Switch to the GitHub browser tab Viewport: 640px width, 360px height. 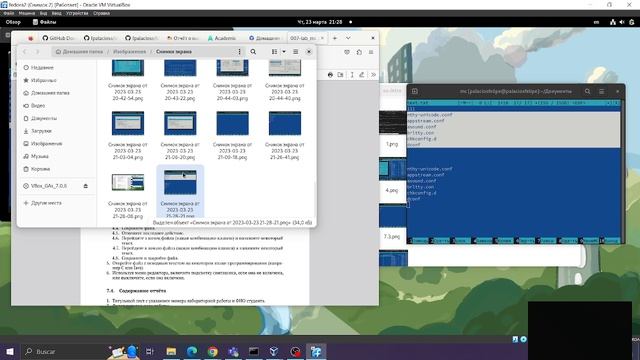tap(58, 38)
